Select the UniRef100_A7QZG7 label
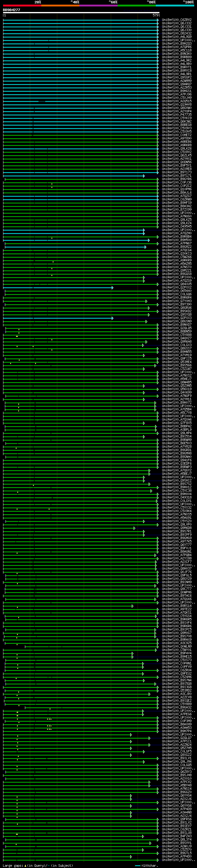The image size is (197, 868). tap(177, 196)
